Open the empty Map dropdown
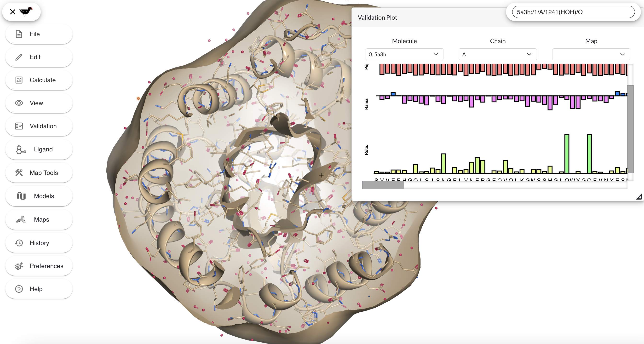 (591, 54)
